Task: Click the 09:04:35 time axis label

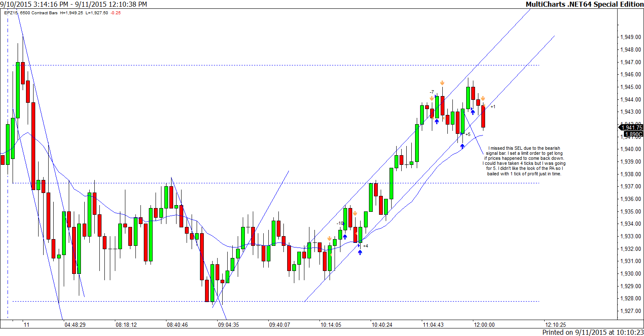Action: click(x=228, y=325)
